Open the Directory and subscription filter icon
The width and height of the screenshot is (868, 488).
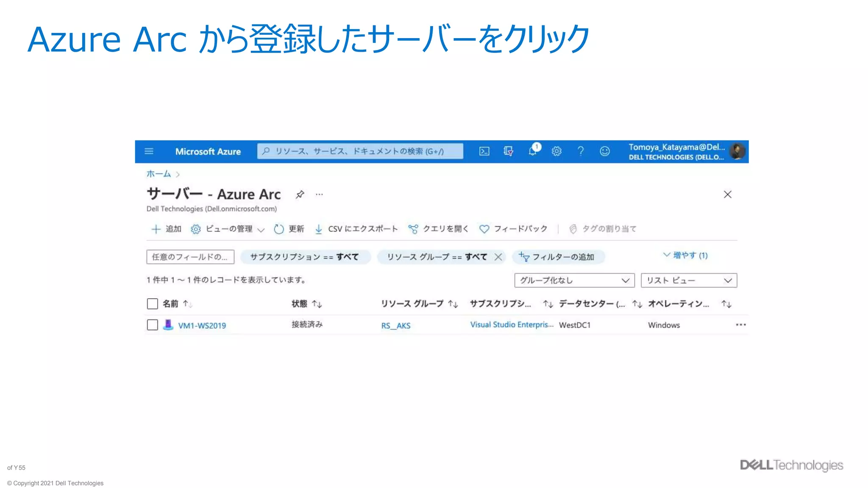pos(508,151)
